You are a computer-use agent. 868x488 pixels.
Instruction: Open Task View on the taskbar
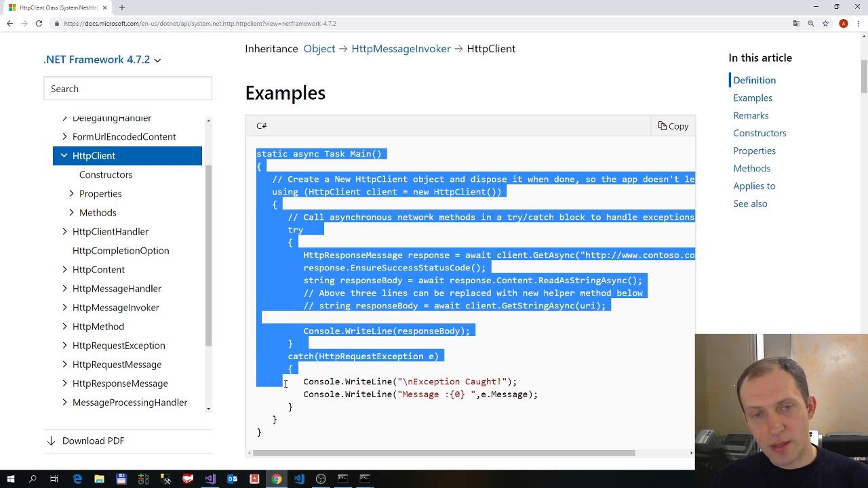pos(54,479)
